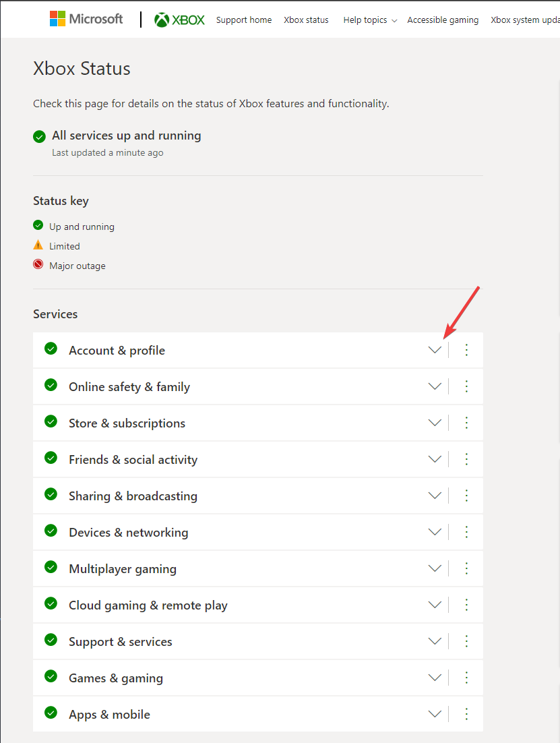Click the Xbox system updates link

[x=524, y=20]
